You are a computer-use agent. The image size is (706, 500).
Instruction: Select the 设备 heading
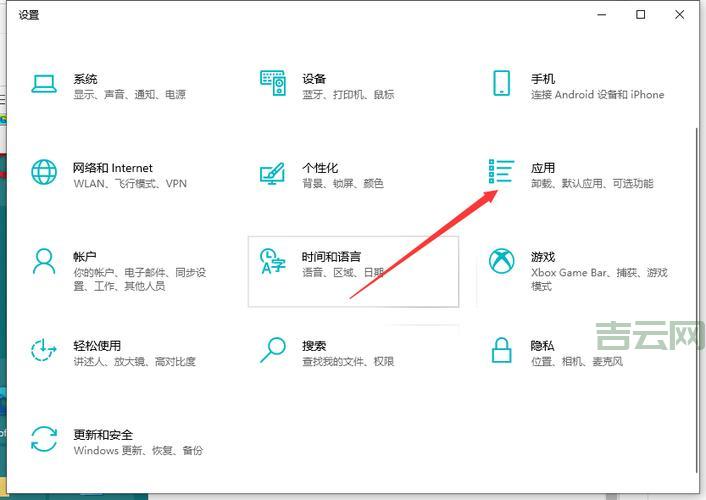point(314,79)
